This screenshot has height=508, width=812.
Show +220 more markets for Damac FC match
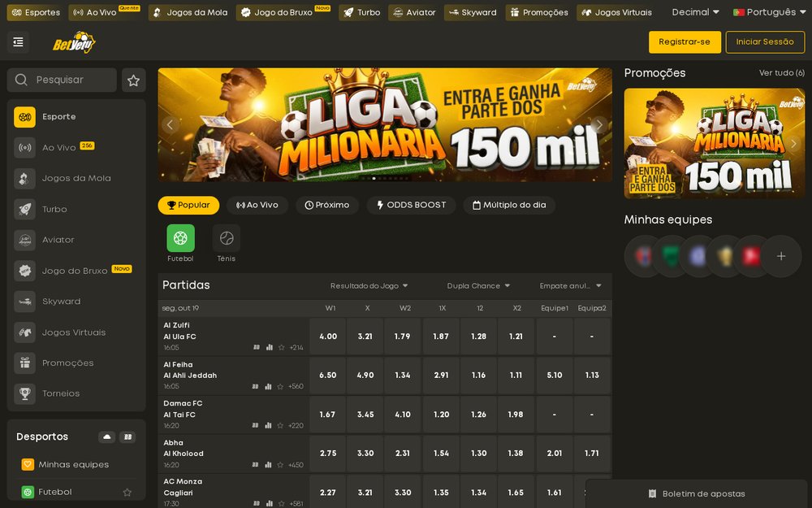[x=296, y=426]
